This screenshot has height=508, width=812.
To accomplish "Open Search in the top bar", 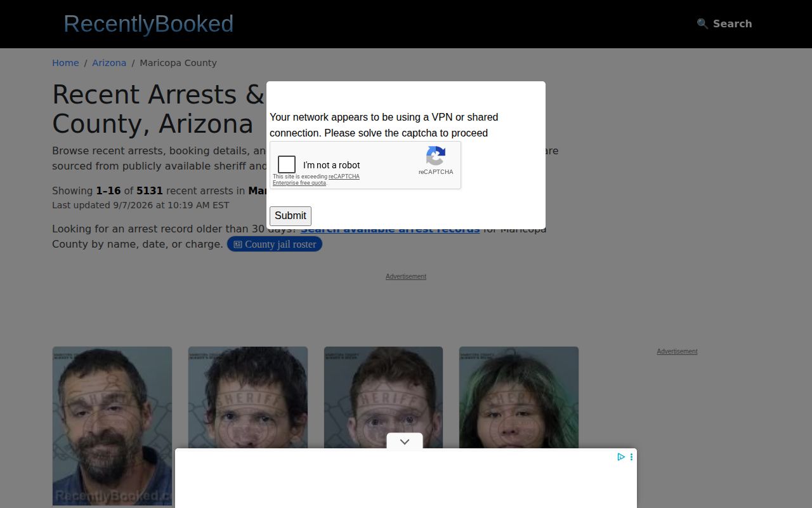I will tap(724, 23).
